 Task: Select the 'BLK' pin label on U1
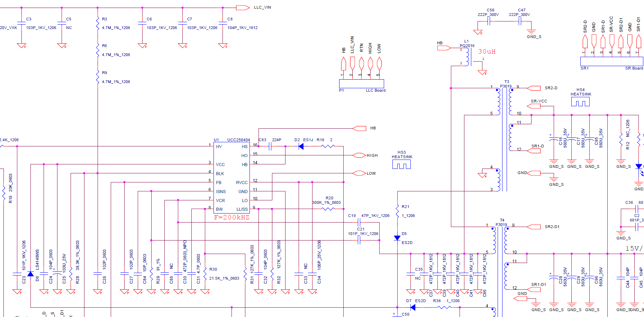pyautogui.click(x=220, y=173)
